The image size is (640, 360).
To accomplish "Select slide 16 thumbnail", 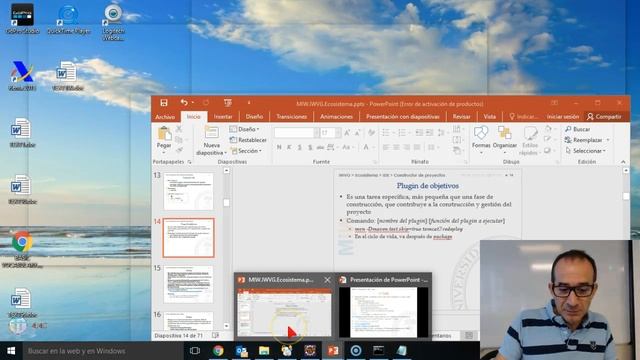I will point(188,321).
